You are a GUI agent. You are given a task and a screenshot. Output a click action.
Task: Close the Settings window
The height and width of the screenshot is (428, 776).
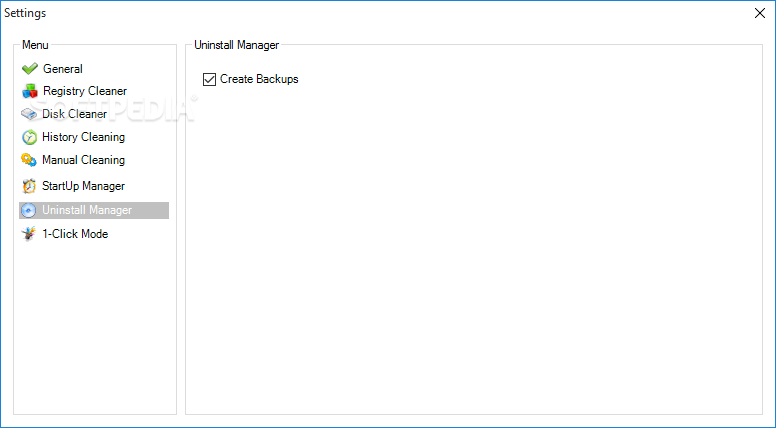(760, 13)
